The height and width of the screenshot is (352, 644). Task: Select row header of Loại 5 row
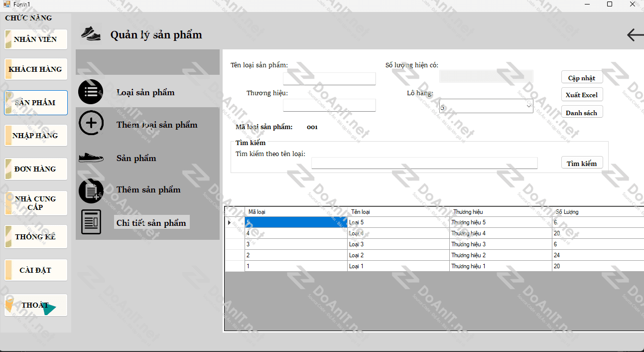point(234,222)
